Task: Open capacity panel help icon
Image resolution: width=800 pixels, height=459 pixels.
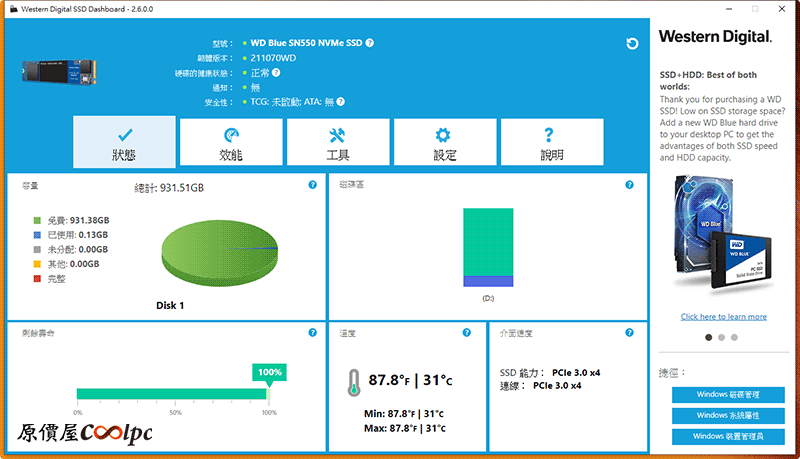Action: point(313,185)
